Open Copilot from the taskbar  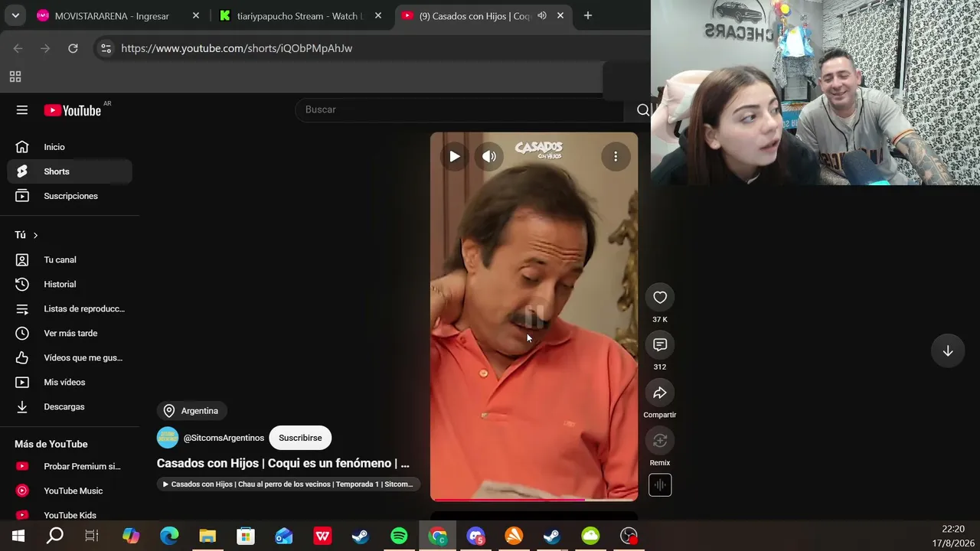[131, 536]
